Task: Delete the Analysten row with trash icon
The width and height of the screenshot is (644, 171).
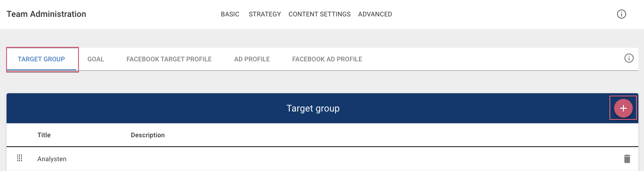Action: (x=627, y=159)
